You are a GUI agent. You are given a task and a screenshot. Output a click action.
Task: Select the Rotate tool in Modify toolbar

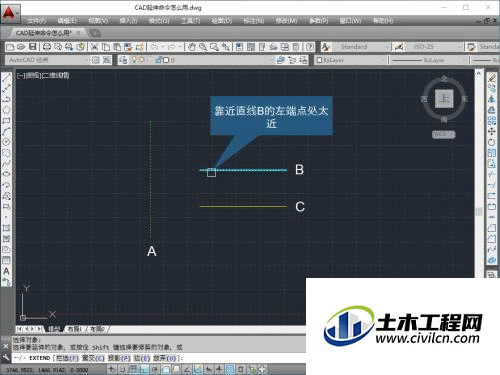click(x=492, y=142)
